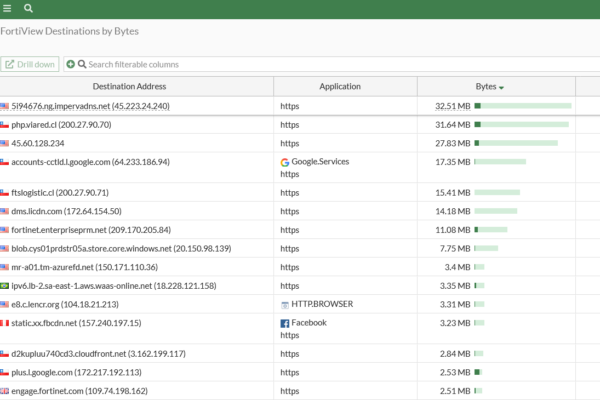Screen dimensions: 600x400
Task: Click the HTTP.BROWSER application icon
Action: pos(285,304)
